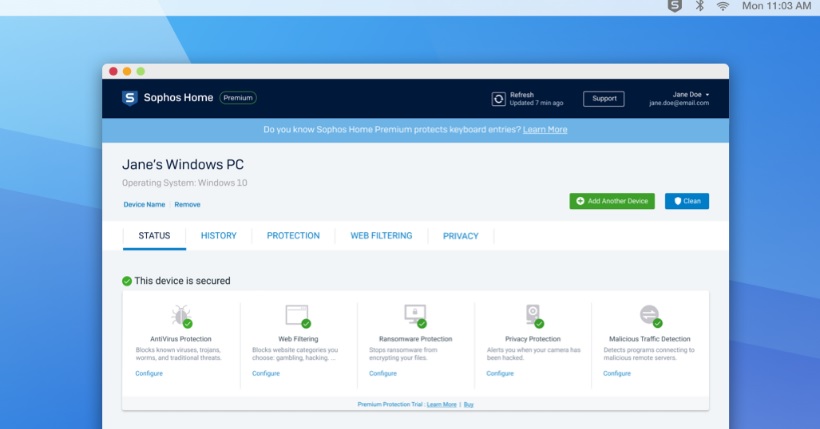The image size is (820, 429).
Task: Configure Malicious Traffic Detection
Action: (x=617, y=374)
